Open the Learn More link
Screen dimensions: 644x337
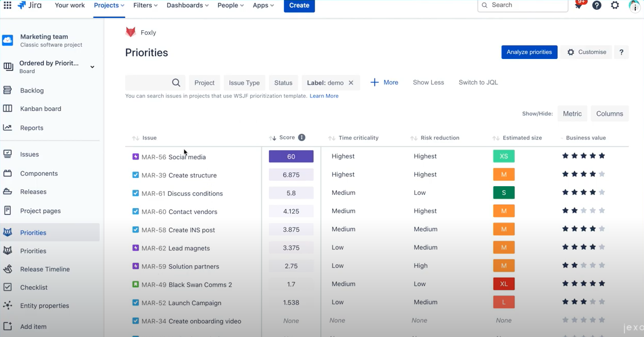click(x=324, y=95)
